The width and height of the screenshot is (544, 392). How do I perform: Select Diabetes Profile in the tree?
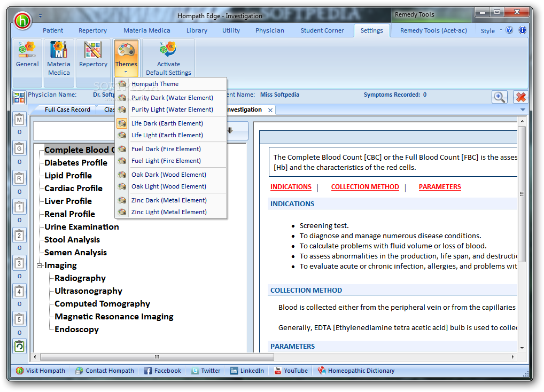pyautogui.click(x=76, y=162)
